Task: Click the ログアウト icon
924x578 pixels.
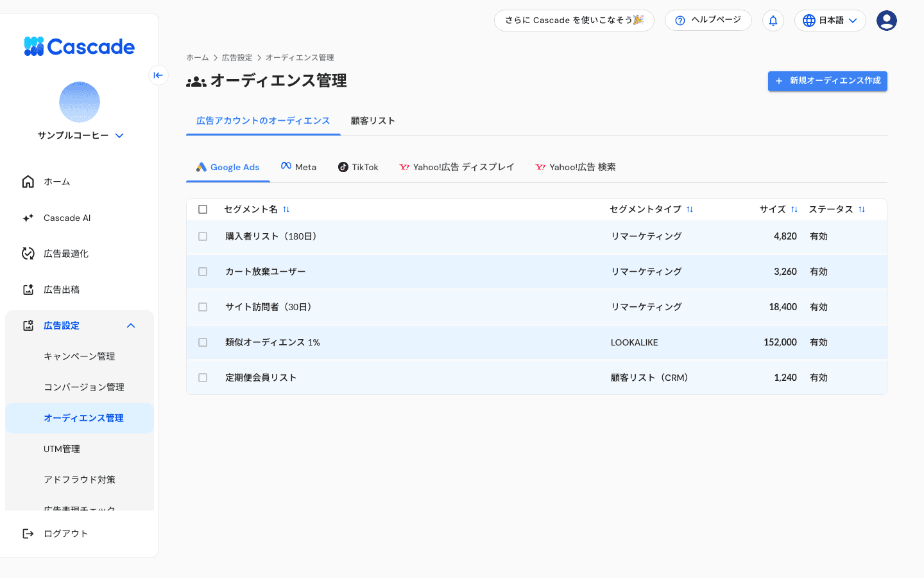Action: click(x=28, y=534)
